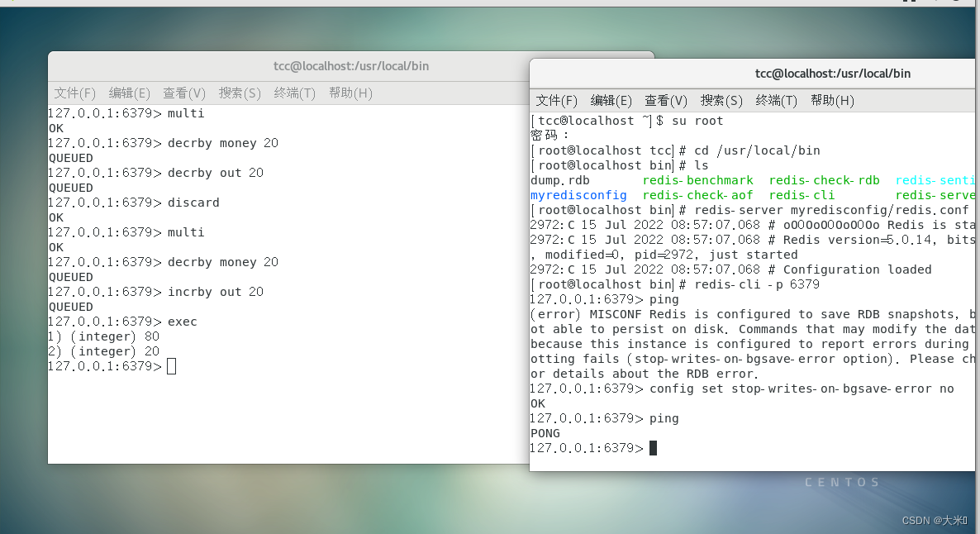Click 'redis-cli -p 6379' command line

click(x=675, y=284)
